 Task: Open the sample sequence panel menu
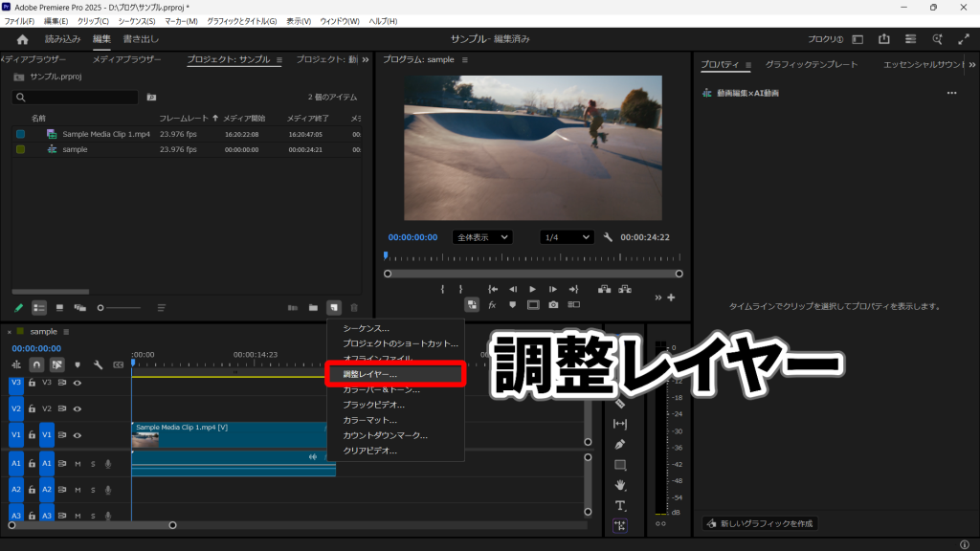point(66,331)
